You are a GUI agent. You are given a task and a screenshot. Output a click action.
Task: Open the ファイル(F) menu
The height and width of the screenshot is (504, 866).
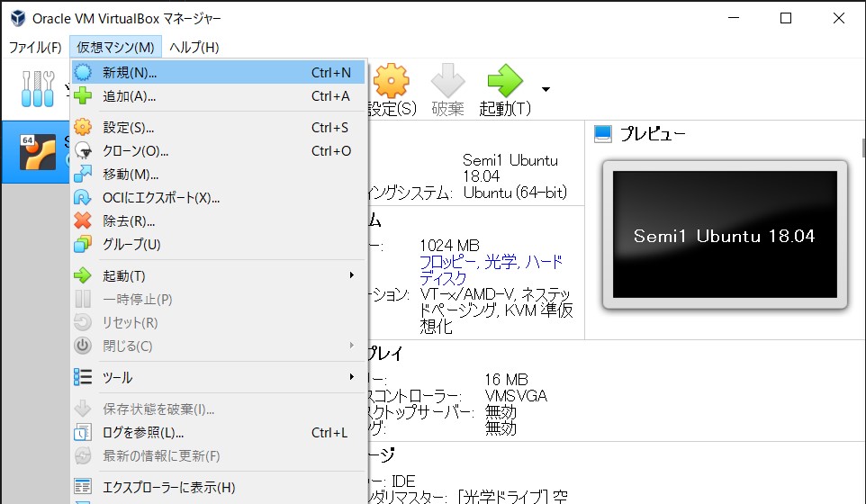[35, 48]
